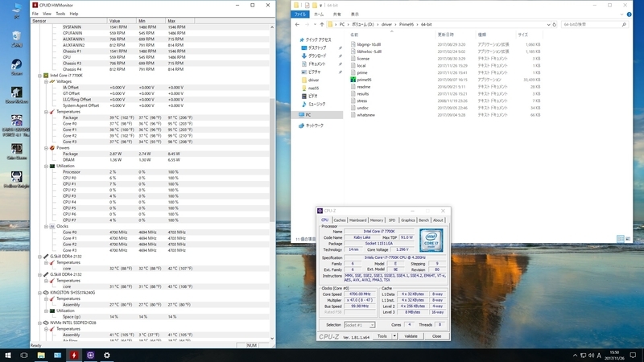The height and width of the screenshot is (362, 644).
Task: Open ダウンロード in quick access
Action: 317,56
